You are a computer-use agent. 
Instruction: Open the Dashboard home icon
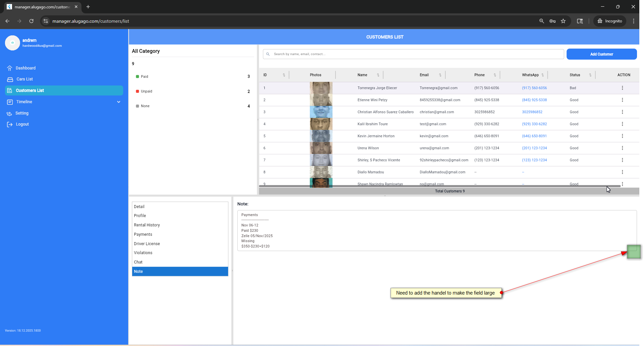[10, 68]
